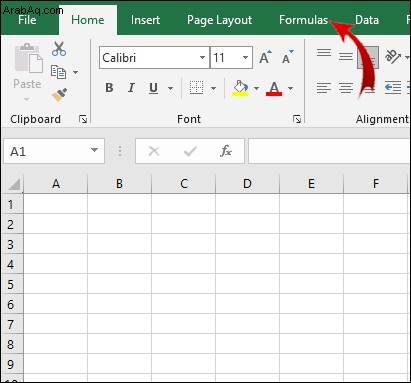The height and width of the screenshot is (383, 411).
Task: Open the Calibri font name dropdown
Action: [202, 57]
